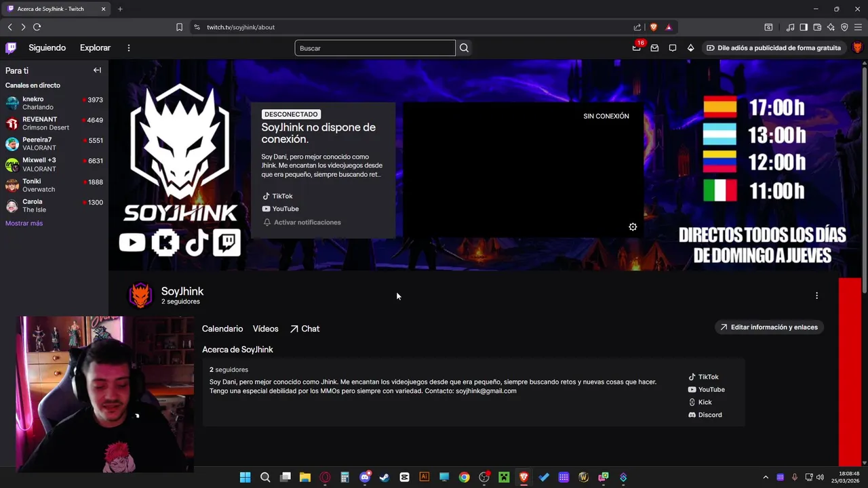This screenshot has width=868, height=488.
Task: Click the search magnifier button
Action: (464, 48)
